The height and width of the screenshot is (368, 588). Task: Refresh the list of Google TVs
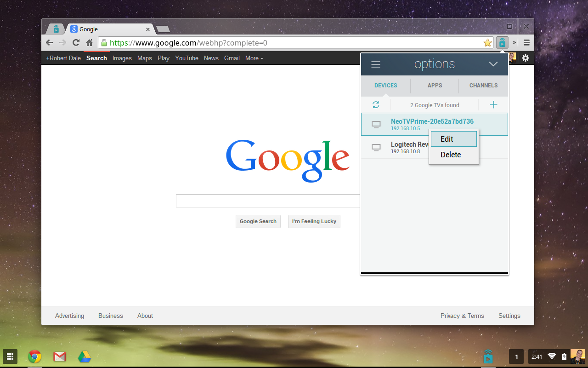click(x=376, y=104)
